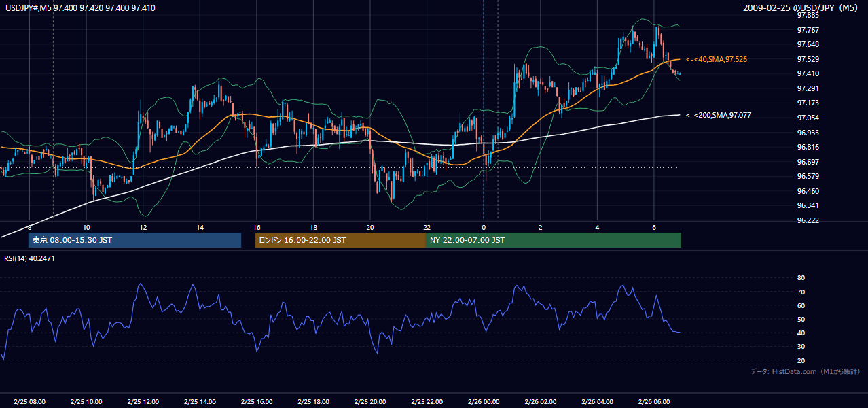Select the ロンドン 16:00-22:00 JST session bar
Image resolution: width=868 pixels, height=408 pixels.
(340, 240)
